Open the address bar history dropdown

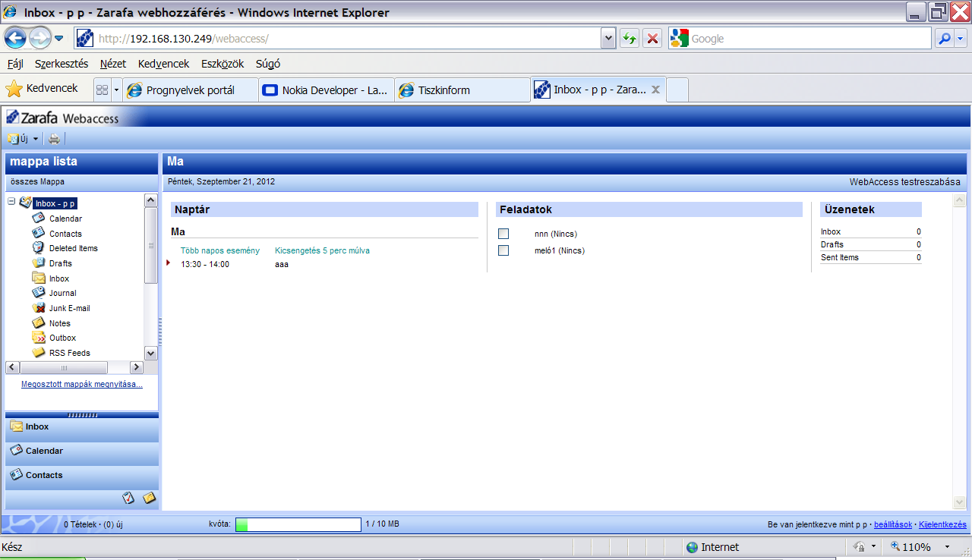pos(607,39)
